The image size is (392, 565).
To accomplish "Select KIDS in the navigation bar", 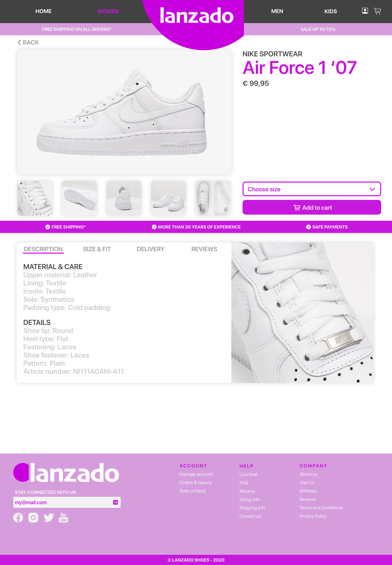I will 330,11.
